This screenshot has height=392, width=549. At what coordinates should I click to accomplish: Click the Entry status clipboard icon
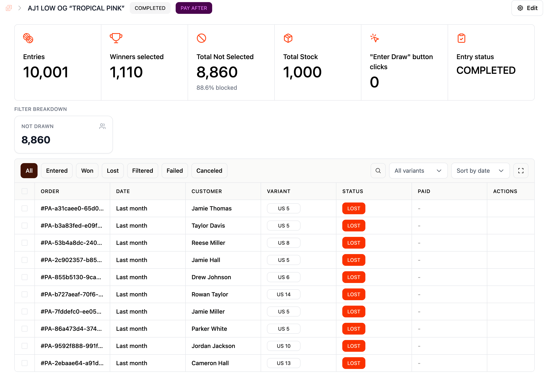point(461,38)
